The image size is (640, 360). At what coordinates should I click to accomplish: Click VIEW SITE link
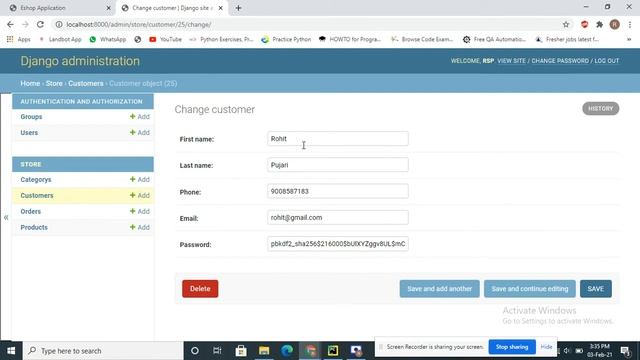click(x=511, y=61)
